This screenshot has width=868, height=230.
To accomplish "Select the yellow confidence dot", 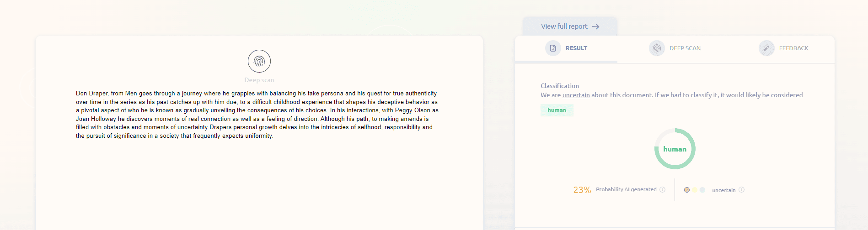I will click(695, 190).
